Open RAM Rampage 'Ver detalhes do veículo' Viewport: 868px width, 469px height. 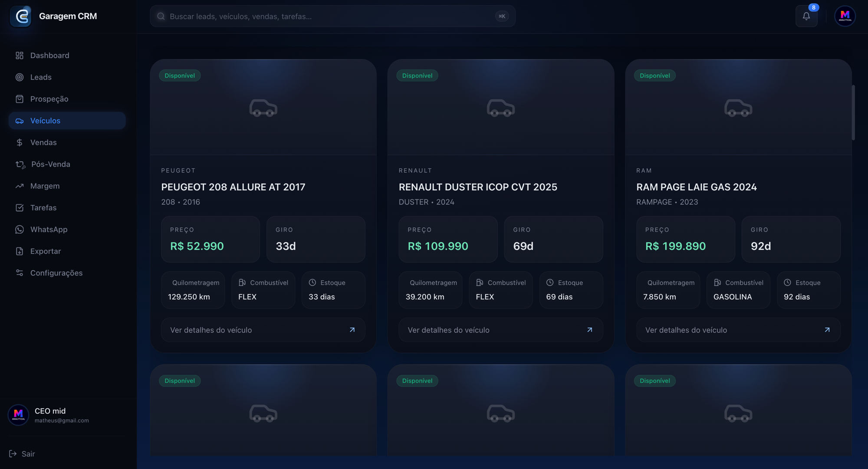(738, 330)
